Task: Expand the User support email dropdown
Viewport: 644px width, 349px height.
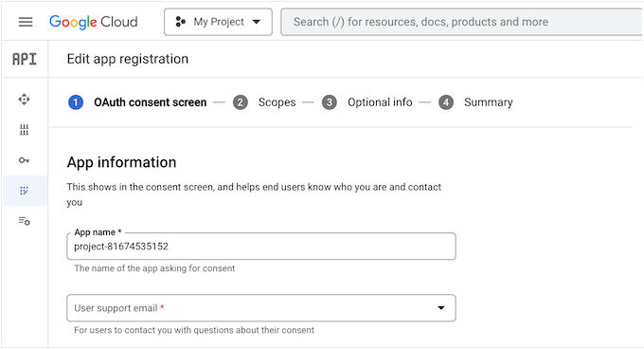Action: (261, 308)
